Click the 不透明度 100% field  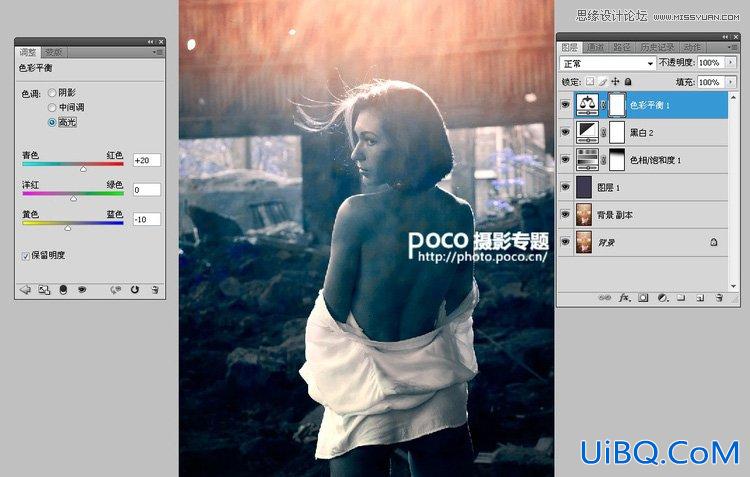tap(711, 63)
